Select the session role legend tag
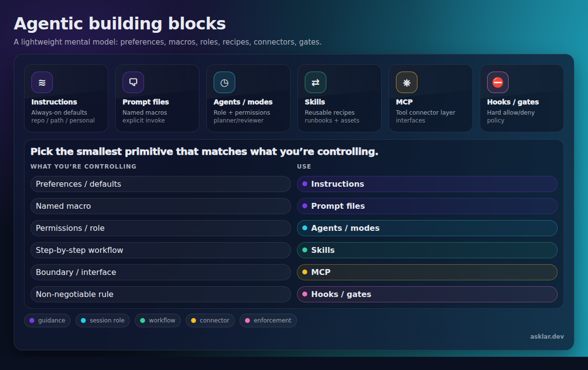The image size is (588, 370). pyautogui.click(x=102, y=321)
